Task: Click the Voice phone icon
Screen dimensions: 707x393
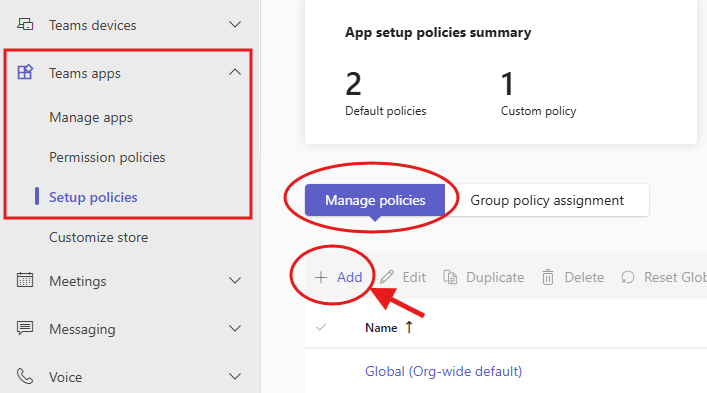Action: pyautogui.click(x=25, y=376)
